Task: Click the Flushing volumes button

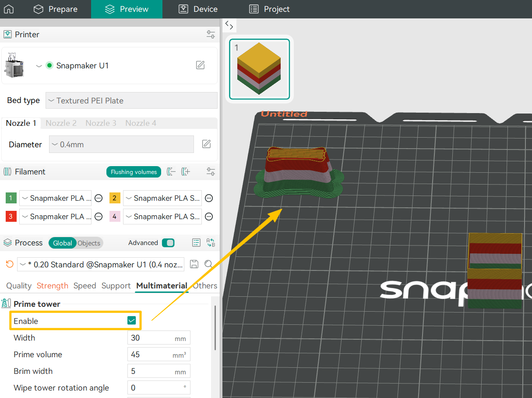Action: 134,172
